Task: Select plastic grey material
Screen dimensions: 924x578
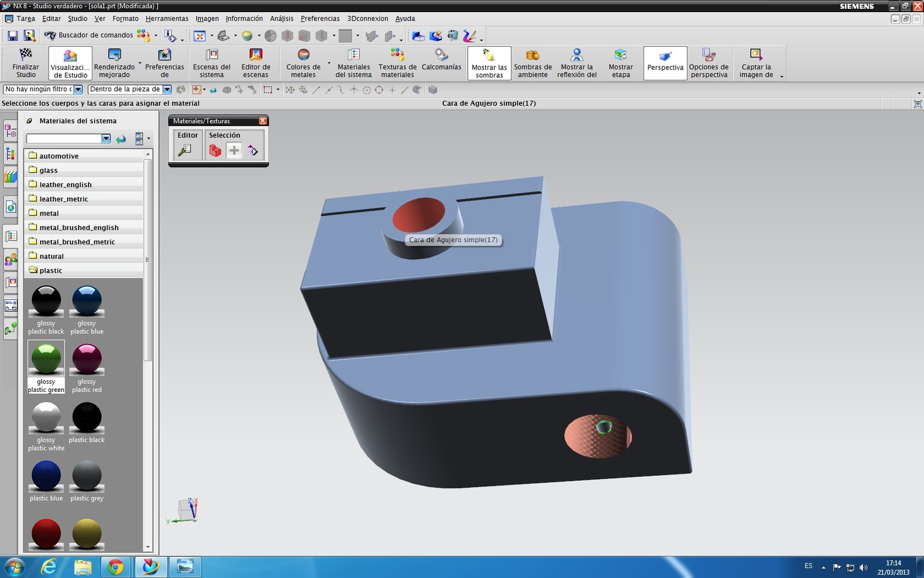Action: point(87,481)
